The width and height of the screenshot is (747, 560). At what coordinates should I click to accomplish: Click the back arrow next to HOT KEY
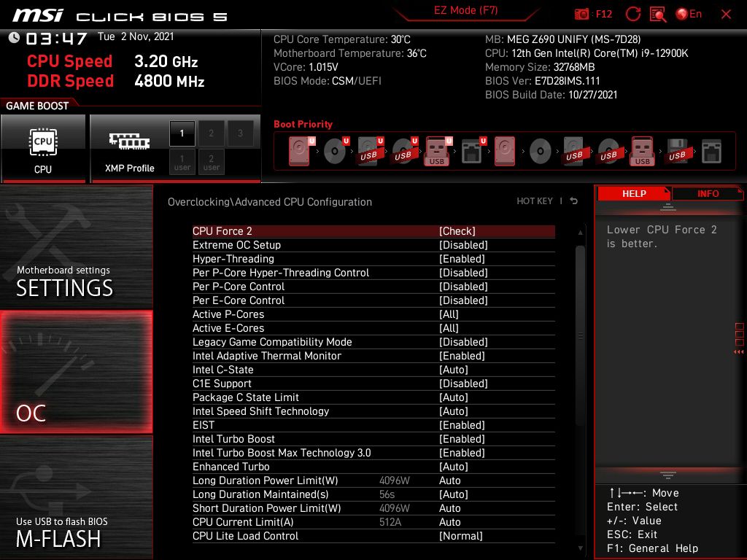574,201
